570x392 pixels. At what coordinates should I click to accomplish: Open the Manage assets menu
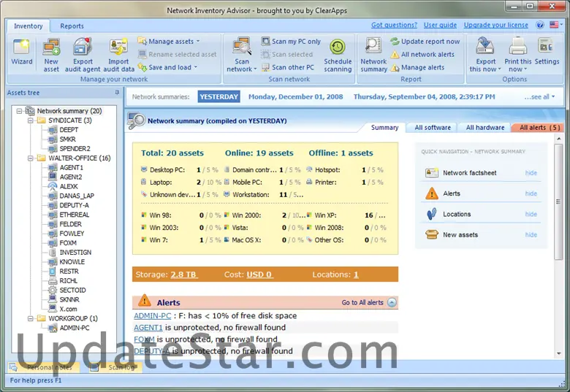pos(169,42)
